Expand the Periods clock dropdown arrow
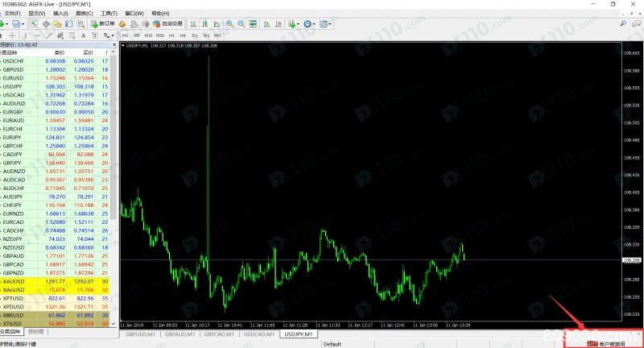 pyautogui.click(x=314, y=24)
